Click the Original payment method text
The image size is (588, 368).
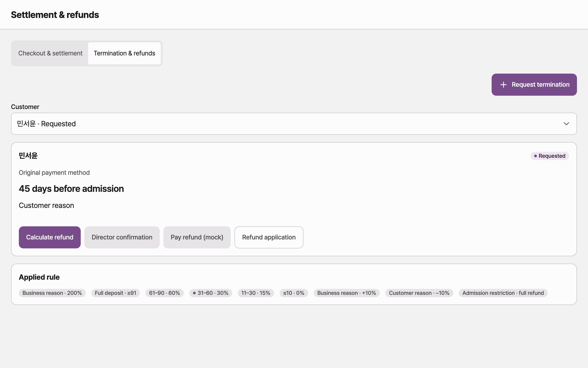[54, 172]
